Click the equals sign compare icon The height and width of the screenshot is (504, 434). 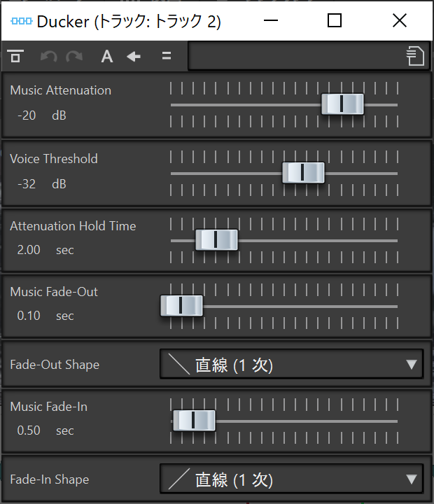pos(166,57)
